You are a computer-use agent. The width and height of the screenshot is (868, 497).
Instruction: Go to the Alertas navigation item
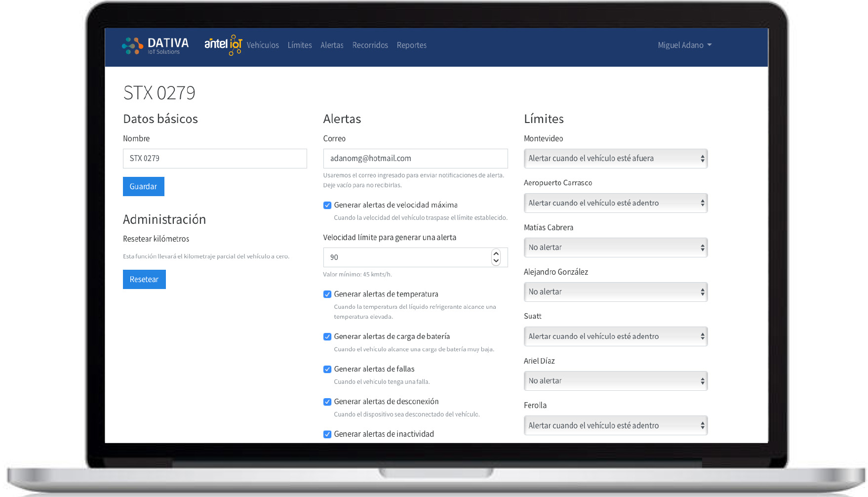(x=332, y=45)
